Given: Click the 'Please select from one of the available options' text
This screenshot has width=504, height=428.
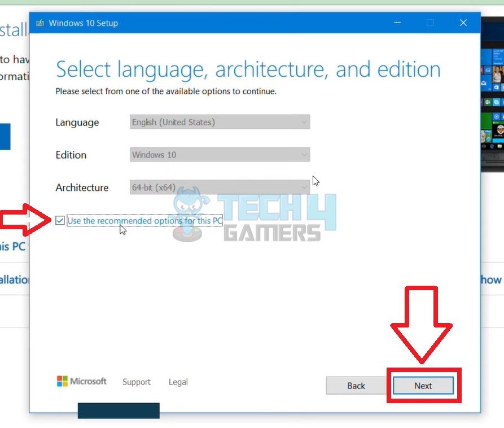Looking at the screenshot, I should click(x=166, y=91).
